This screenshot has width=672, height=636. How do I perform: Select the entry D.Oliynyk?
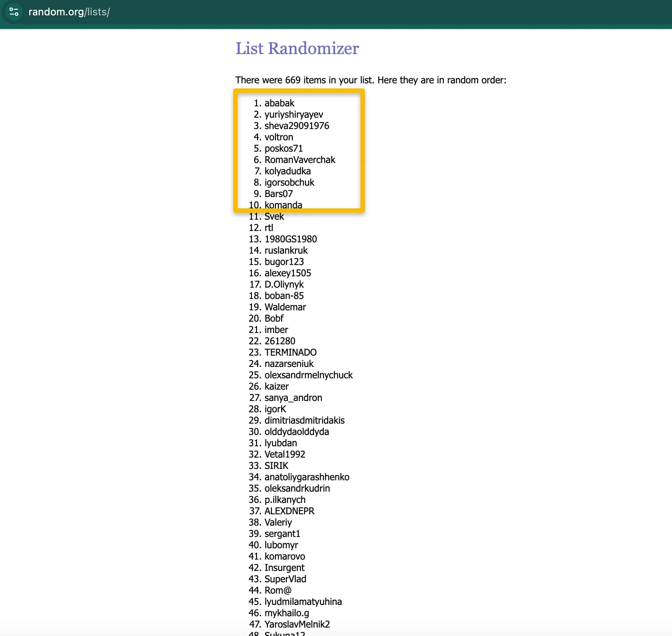pos(284,284)
